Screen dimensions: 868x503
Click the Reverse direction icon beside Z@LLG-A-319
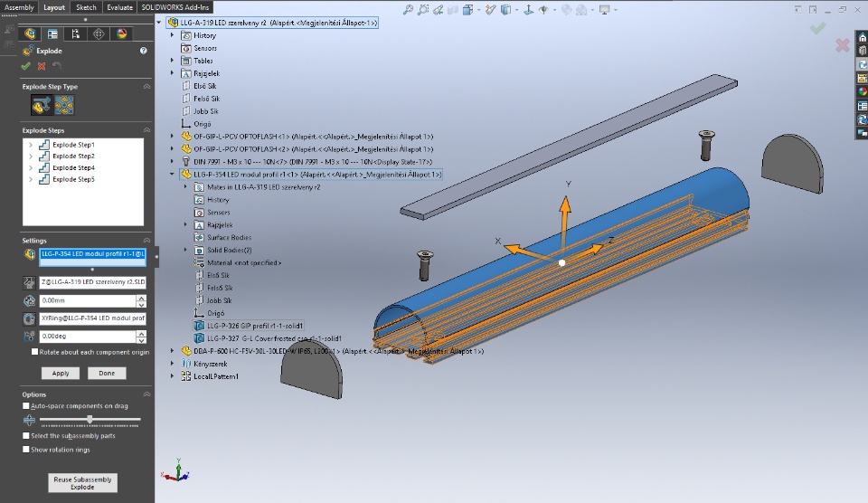coord(29,282)
